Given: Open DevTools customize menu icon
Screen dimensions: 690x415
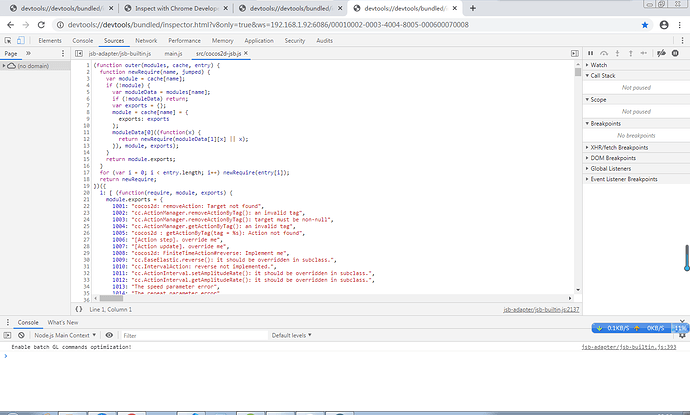Looking at the screenshot, I should 683,40.
